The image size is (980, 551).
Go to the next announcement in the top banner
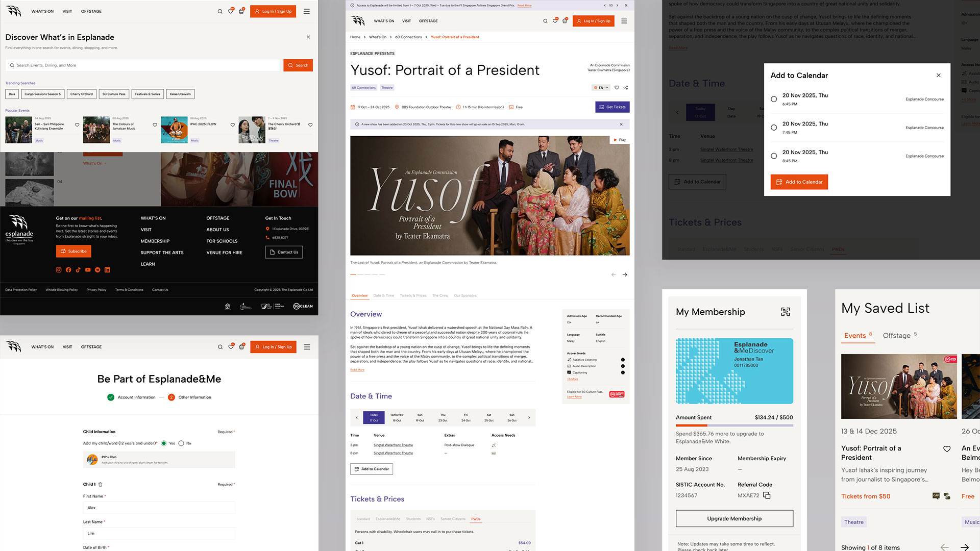pos(617,6)
